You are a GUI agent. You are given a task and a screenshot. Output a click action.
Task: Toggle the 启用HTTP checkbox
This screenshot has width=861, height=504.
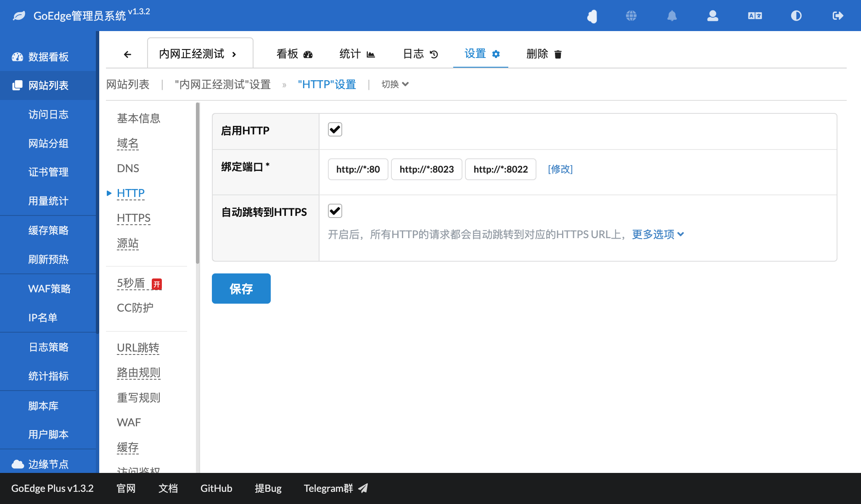[x=335, y=129]
